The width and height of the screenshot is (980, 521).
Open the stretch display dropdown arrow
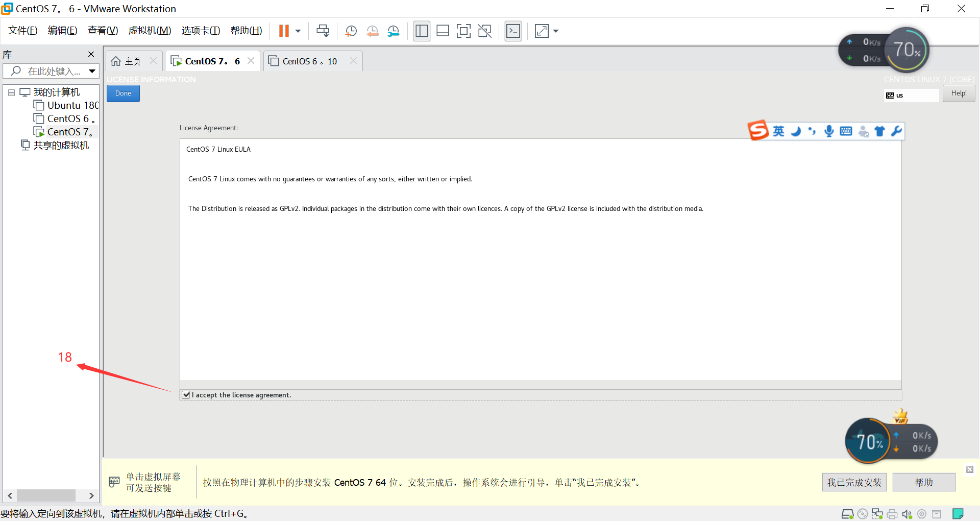556,31
